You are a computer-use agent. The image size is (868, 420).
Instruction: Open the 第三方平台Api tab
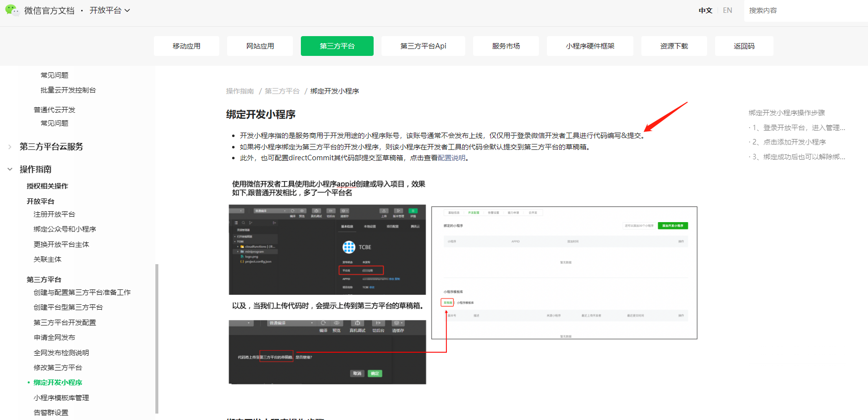tap(423, 46)
